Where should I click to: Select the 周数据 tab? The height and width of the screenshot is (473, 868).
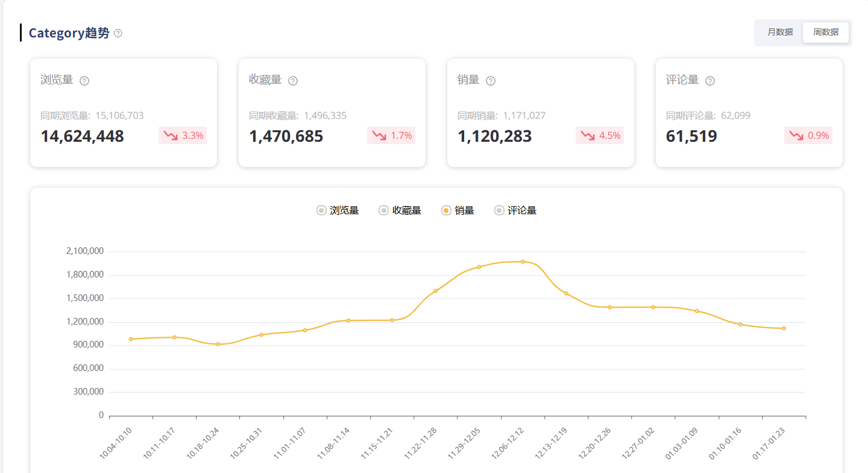(826, 33)
